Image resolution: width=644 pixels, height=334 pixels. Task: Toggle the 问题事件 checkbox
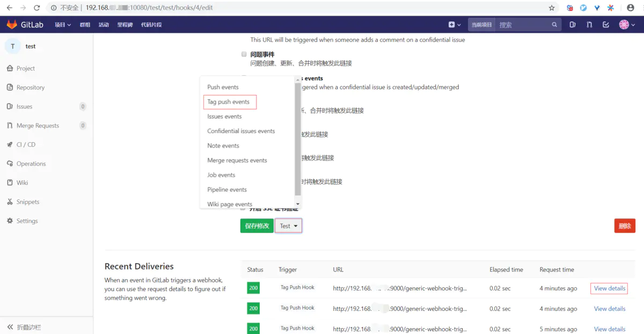[x=244, y=54]
